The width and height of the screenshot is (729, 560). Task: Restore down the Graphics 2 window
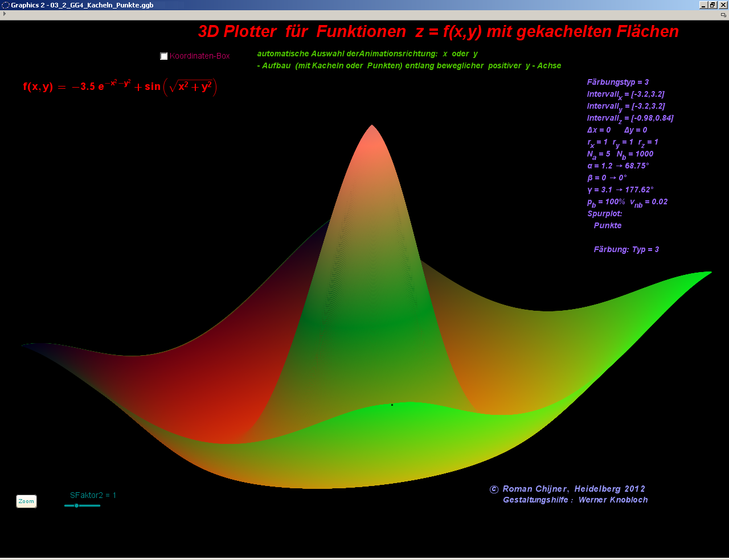click(712, 5)
